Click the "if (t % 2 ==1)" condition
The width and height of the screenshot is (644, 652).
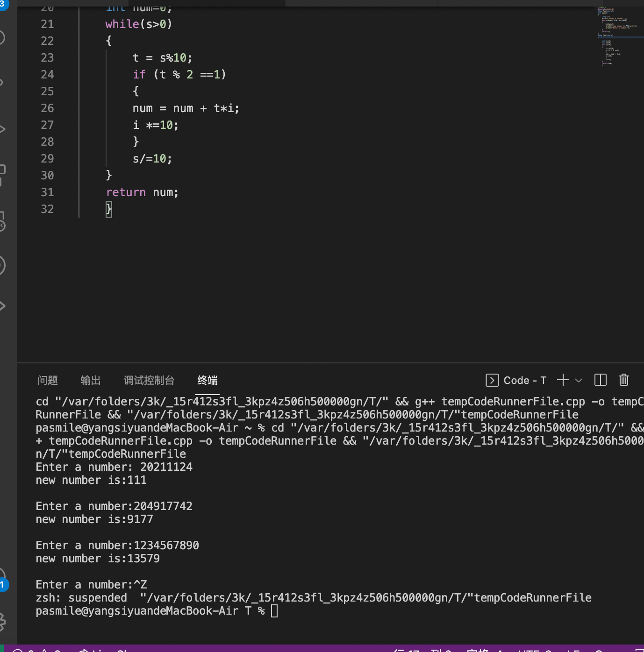coord(179,75)
